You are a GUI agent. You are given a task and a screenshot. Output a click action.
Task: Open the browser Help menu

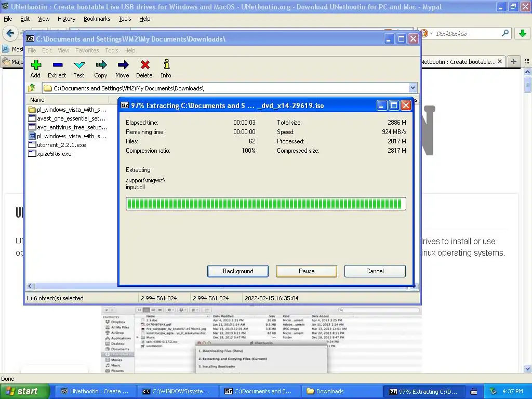144,19
